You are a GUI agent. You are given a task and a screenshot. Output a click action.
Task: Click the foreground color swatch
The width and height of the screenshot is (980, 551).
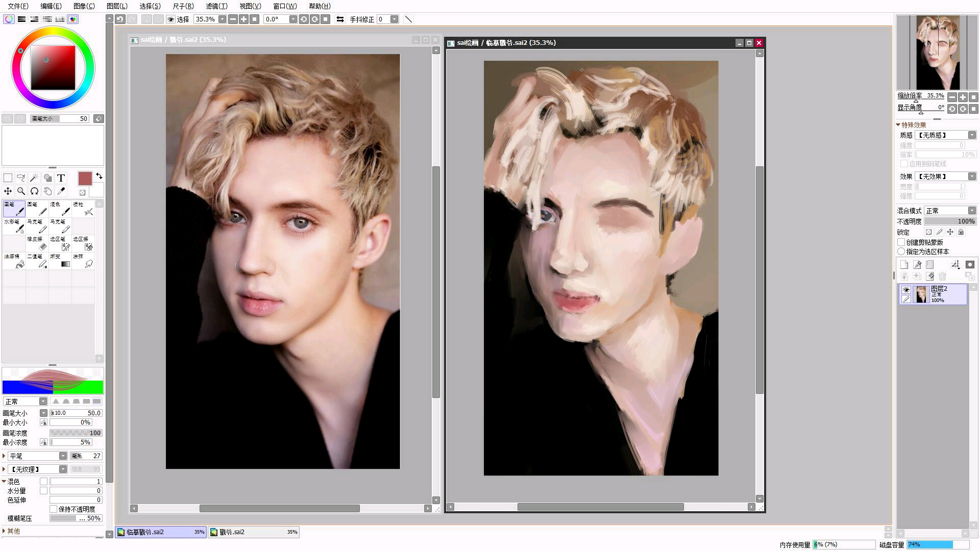[85, 178]
